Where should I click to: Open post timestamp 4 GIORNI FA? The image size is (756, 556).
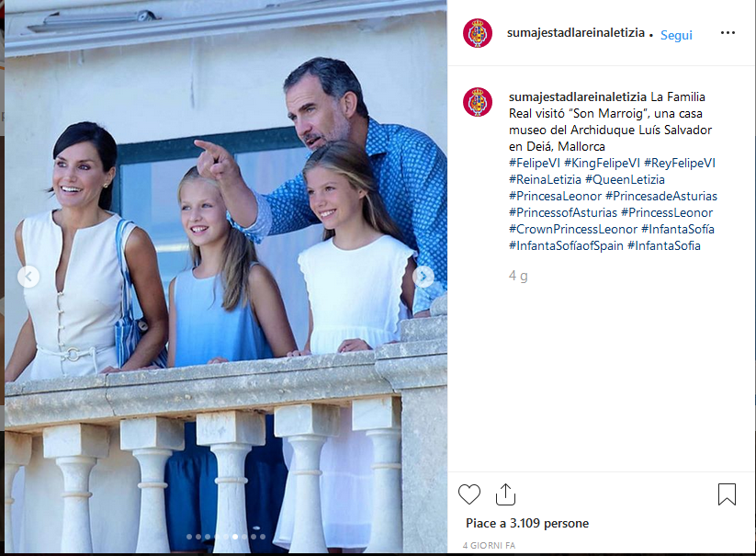[489, 545]
